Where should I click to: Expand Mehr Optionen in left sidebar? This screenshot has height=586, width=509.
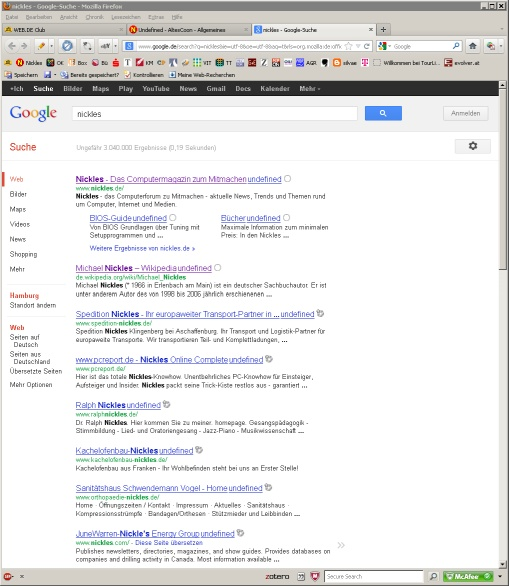[x=31, y=385]
